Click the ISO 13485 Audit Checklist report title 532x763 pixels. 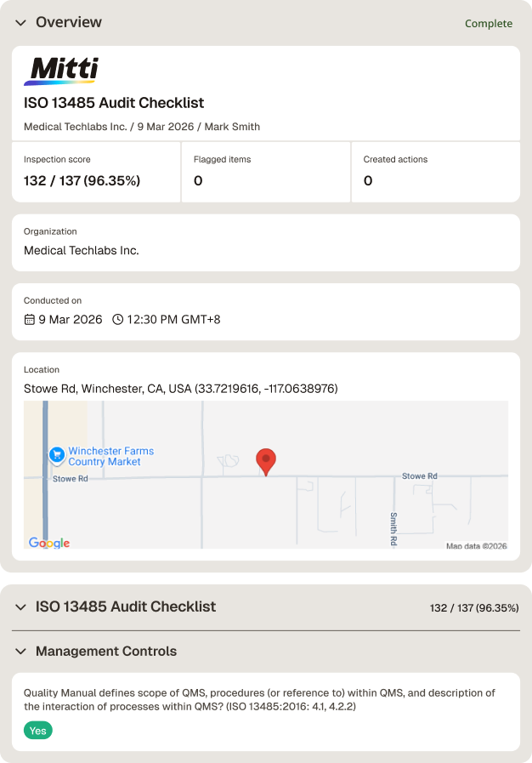tap(114, 103)
